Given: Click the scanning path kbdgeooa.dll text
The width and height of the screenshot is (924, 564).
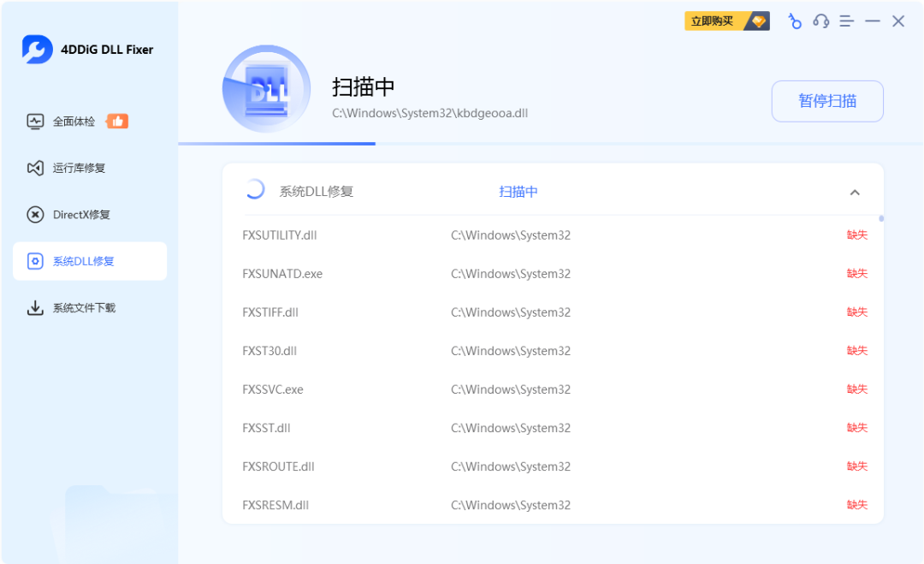Looking at the screenshot, I should 430,113.
